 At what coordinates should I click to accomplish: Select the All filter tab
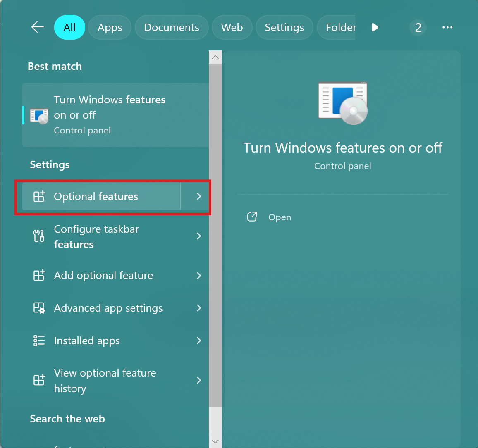(x=69, y=27)
